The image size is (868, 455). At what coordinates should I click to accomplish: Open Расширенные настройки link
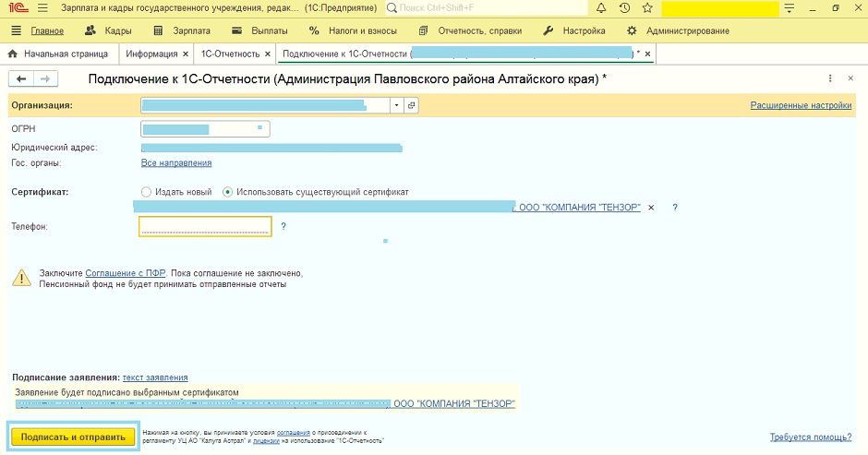(x=801, y=105)
